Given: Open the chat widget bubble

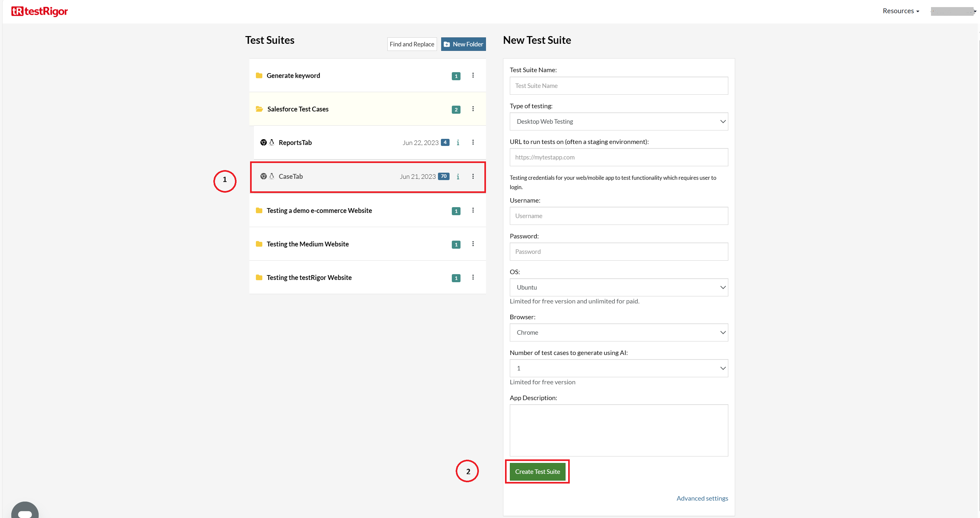Looking at the screenshot, I should pos(25,511).
